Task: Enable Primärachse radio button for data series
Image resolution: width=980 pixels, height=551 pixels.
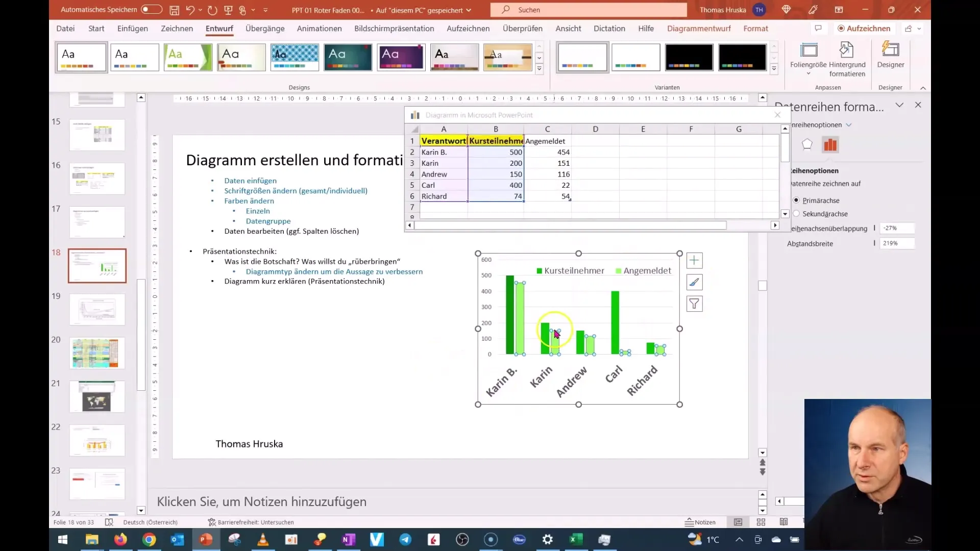Action: (x=797, y=200)
